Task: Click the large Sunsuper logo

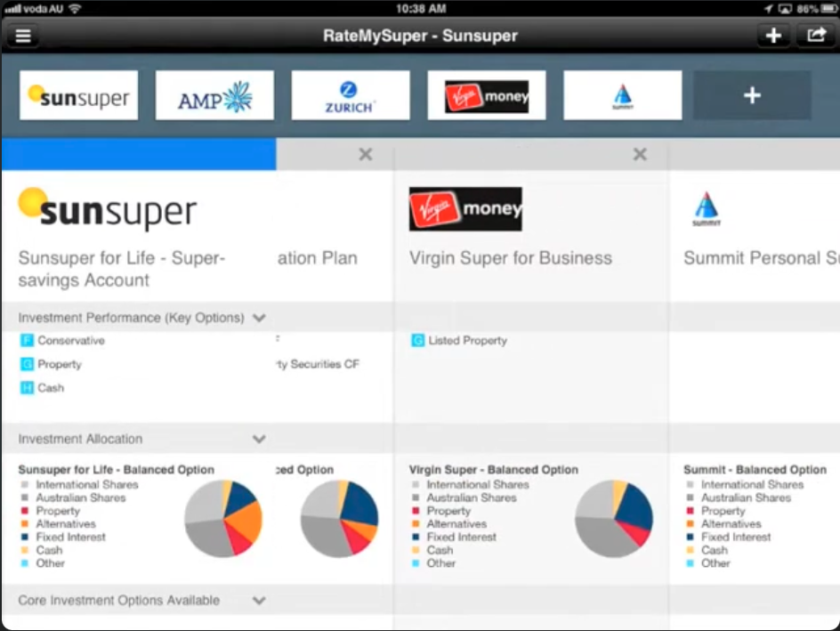Action: click(108, 209)
